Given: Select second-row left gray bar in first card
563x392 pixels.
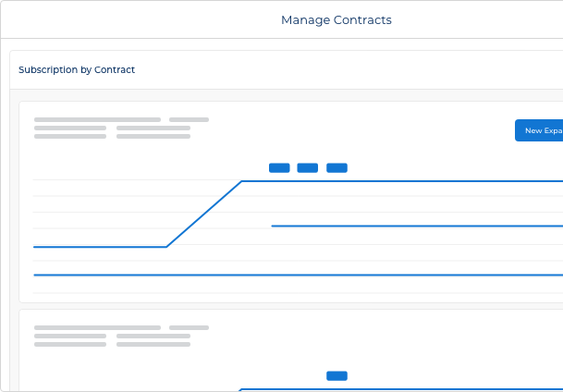Looking at the screenshot, I should (x=70, y=128).
